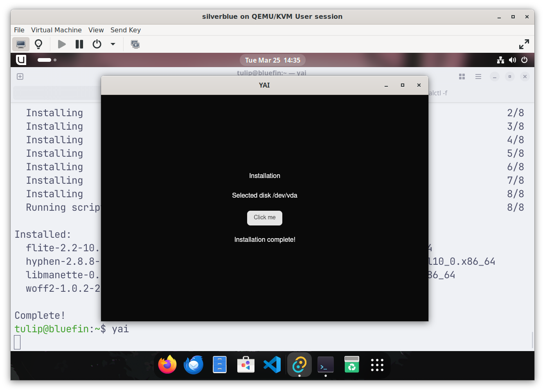Open the Virtual Machine menu
The width and height of the screenshot is (545, 392).
[x=56, y=30]
